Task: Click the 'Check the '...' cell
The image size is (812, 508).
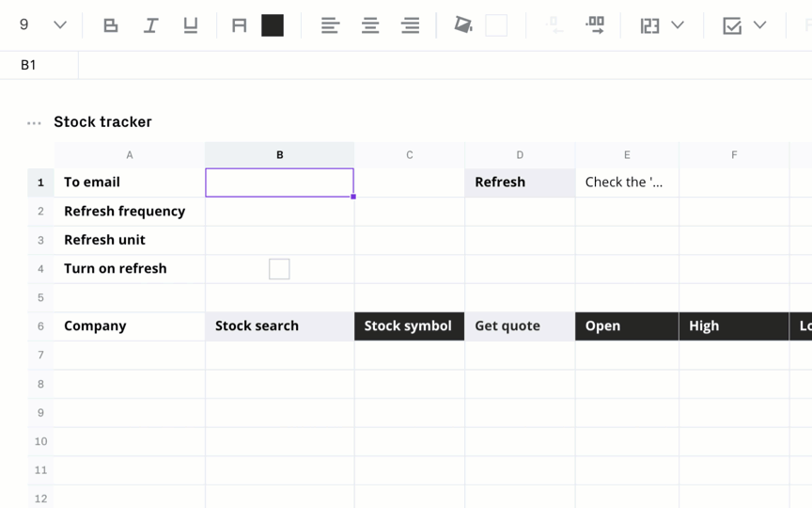Action: pos(627,183)
